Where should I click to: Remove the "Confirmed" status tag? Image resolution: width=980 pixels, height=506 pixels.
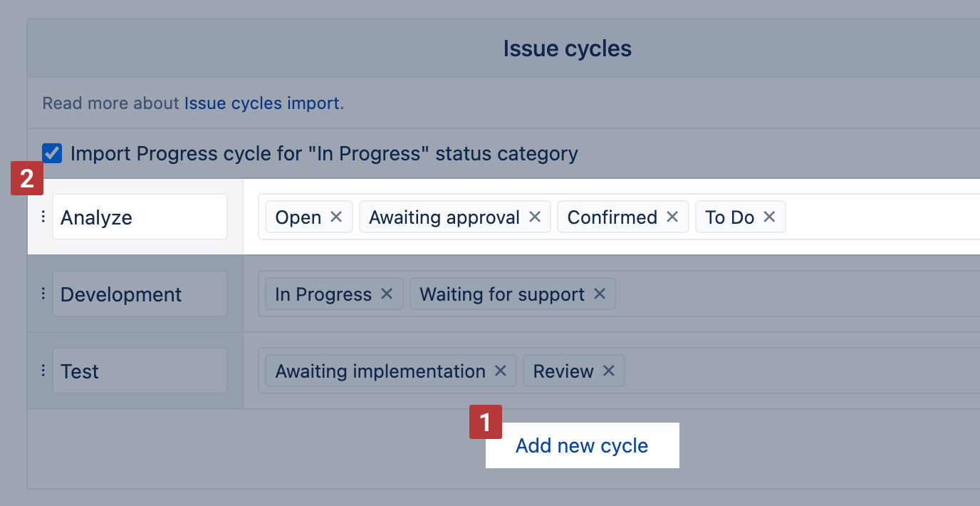click(x=672, y=217)
